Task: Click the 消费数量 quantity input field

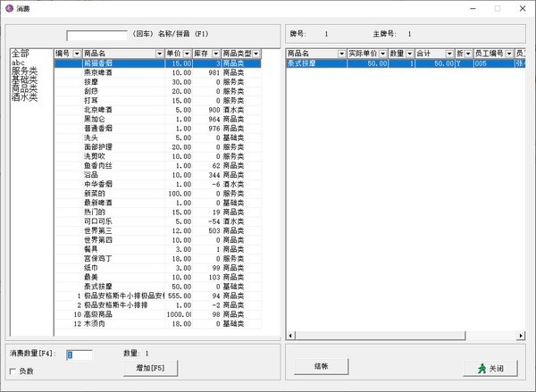Action: pyautogui.click(x=80, y=354)
